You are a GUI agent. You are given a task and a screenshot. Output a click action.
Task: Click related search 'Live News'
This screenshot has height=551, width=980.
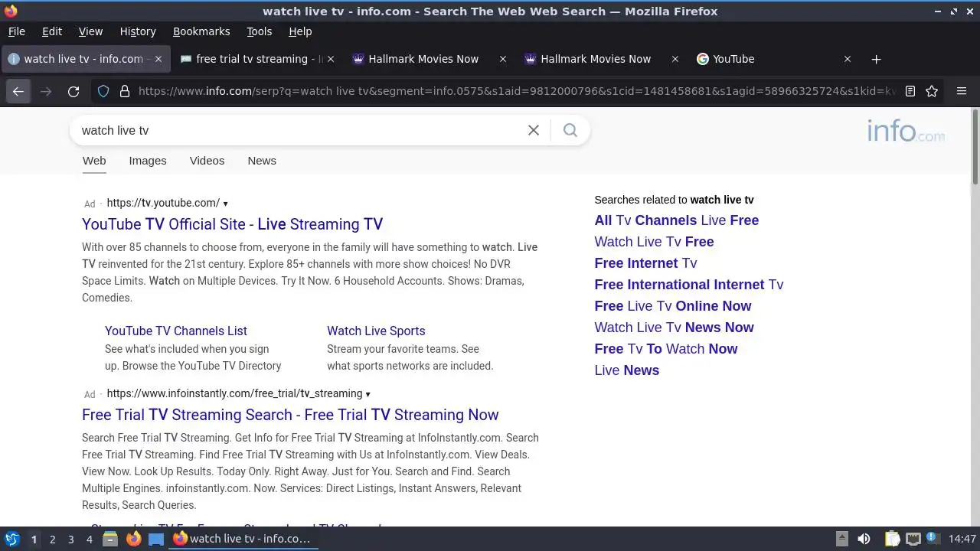point(626,370)
